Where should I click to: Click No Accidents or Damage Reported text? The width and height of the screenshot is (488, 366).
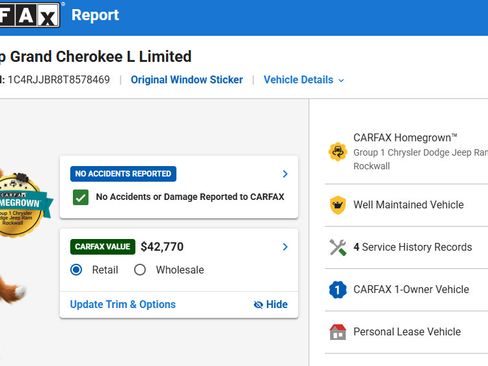(190, 197)
